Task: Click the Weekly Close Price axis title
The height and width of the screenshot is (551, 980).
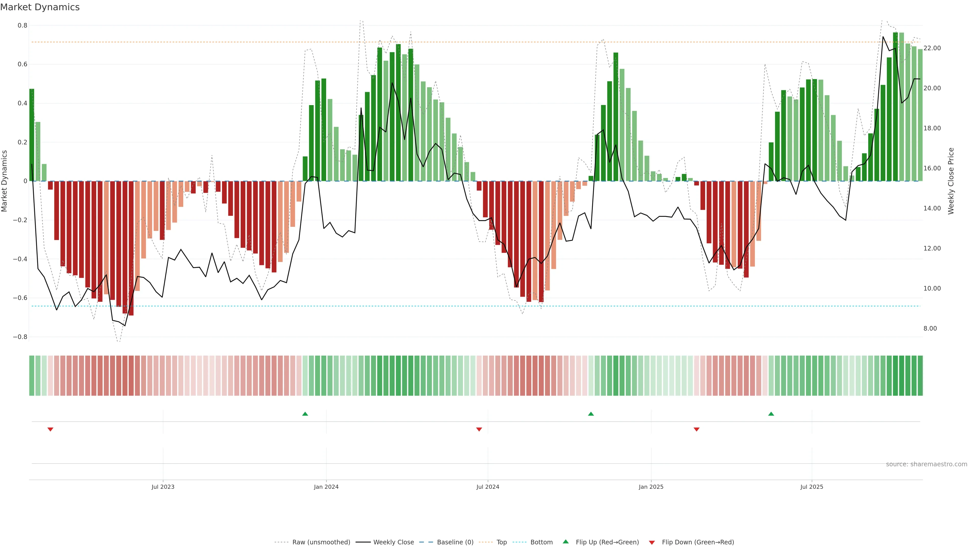Action: 951,181
